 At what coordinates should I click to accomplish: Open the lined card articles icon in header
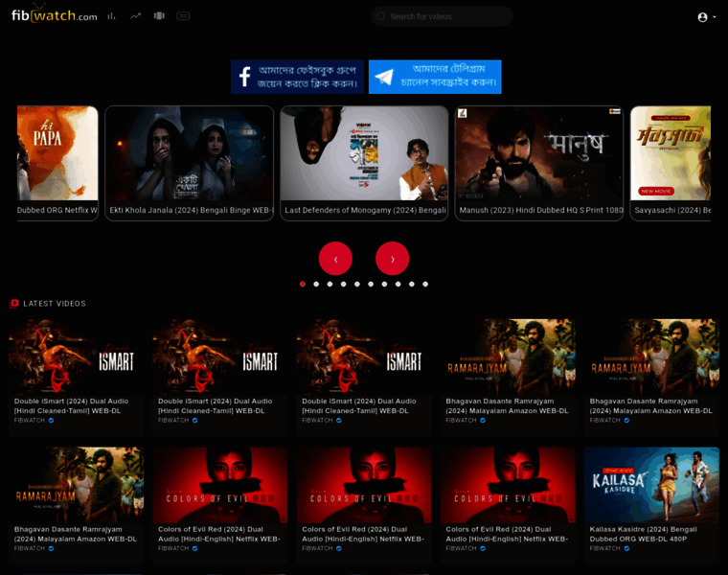tap(183, 16)
